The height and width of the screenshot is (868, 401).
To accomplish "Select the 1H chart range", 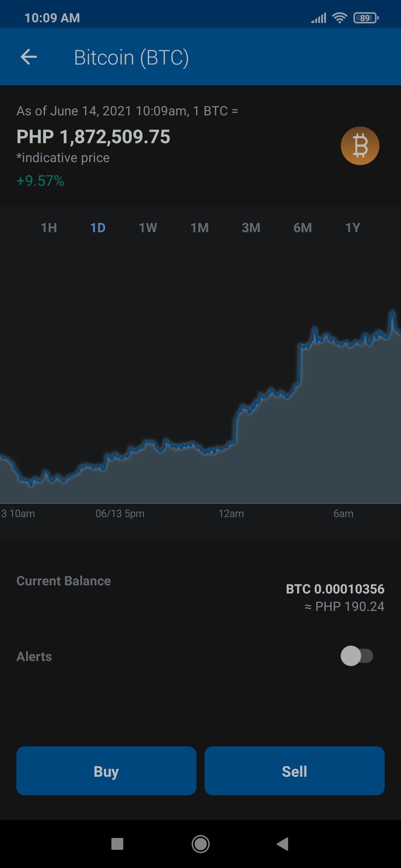I will point(49,228).
